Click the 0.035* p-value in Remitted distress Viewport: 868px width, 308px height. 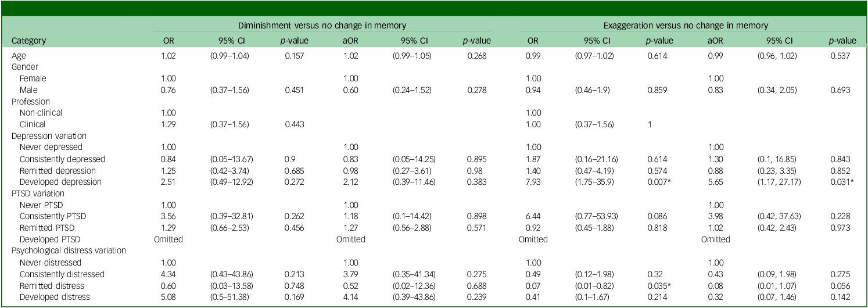(x=659, y=285)
